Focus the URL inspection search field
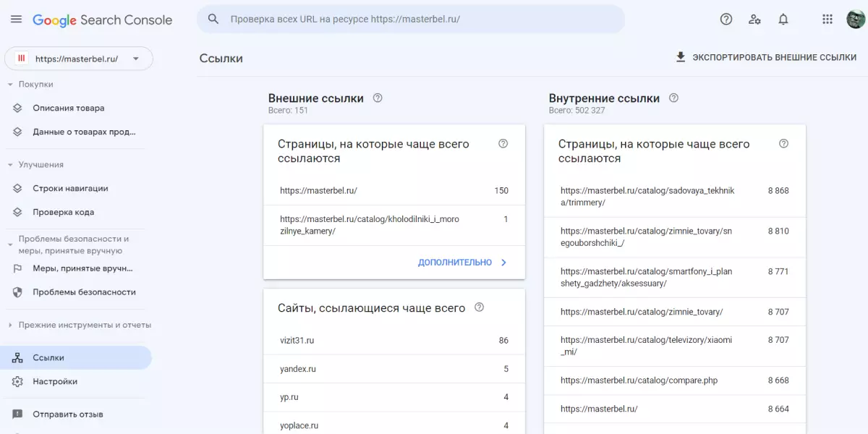The height and width of the screenshot is (434, 868). [411, 19]
